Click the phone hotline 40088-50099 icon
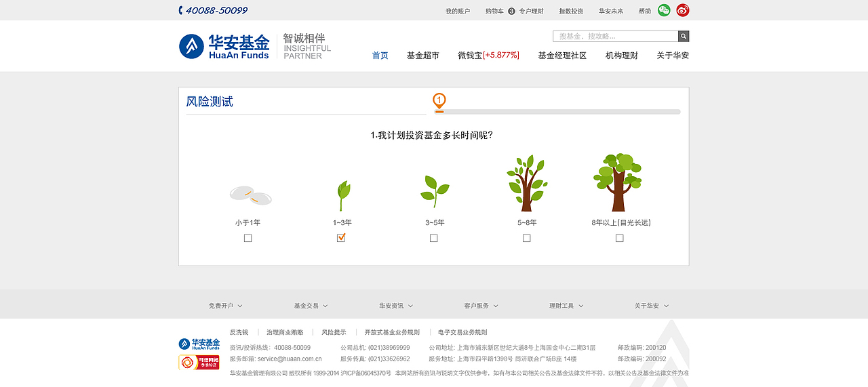 point(181,10)
